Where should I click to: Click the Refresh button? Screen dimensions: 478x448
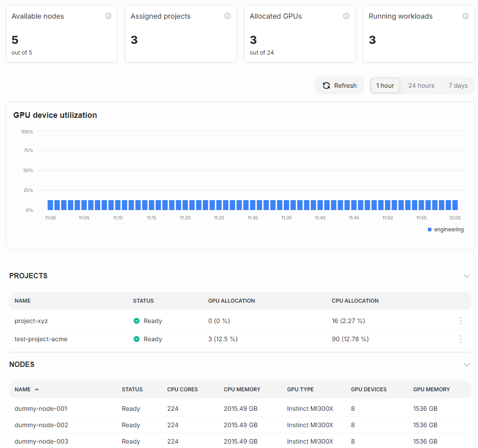coord(340,85)
